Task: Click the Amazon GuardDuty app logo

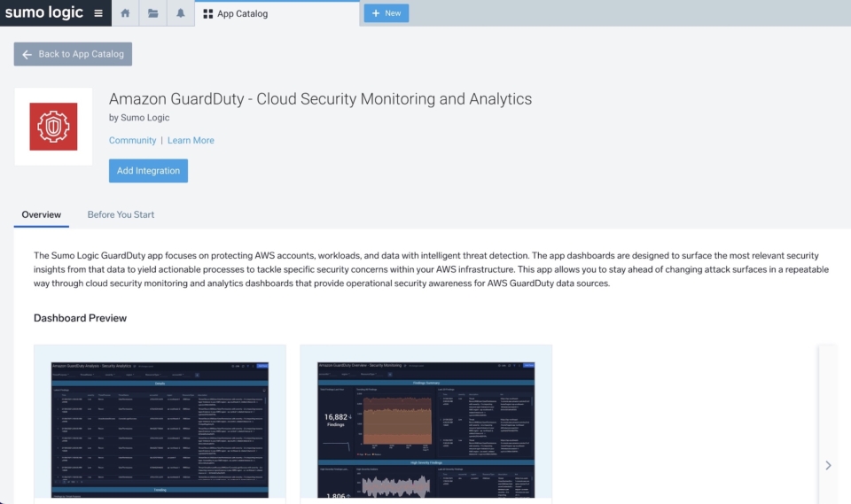Action: 53,127
